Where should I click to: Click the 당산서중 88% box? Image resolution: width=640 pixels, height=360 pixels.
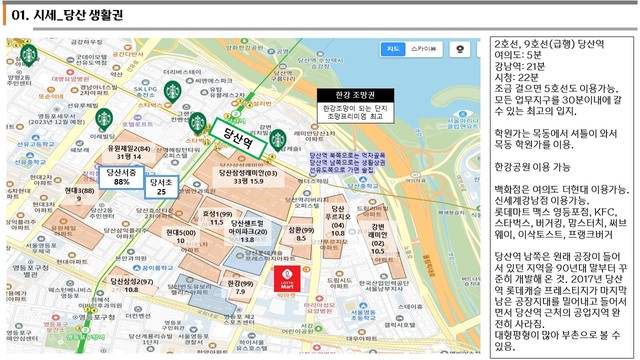[x=121, y=178]
